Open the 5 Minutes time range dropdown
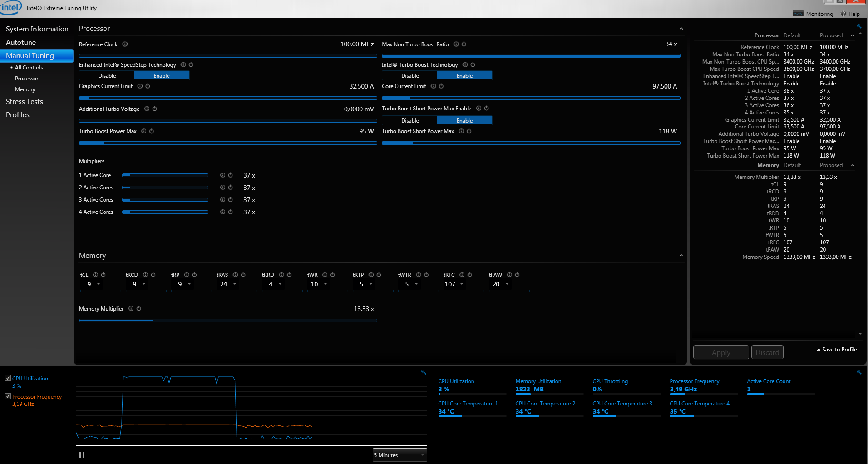The image size is (868, 464). coord(399,455)
